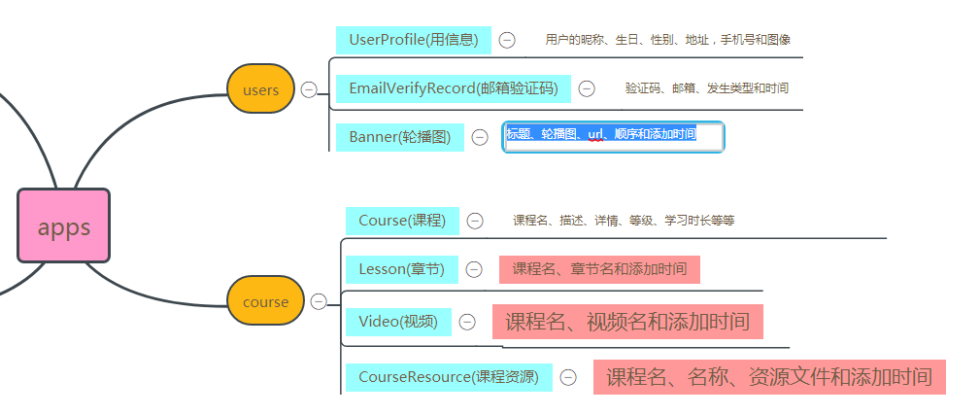Select the users branch node
The width and height of the screenshot is (980, 415).
(260, 89)
